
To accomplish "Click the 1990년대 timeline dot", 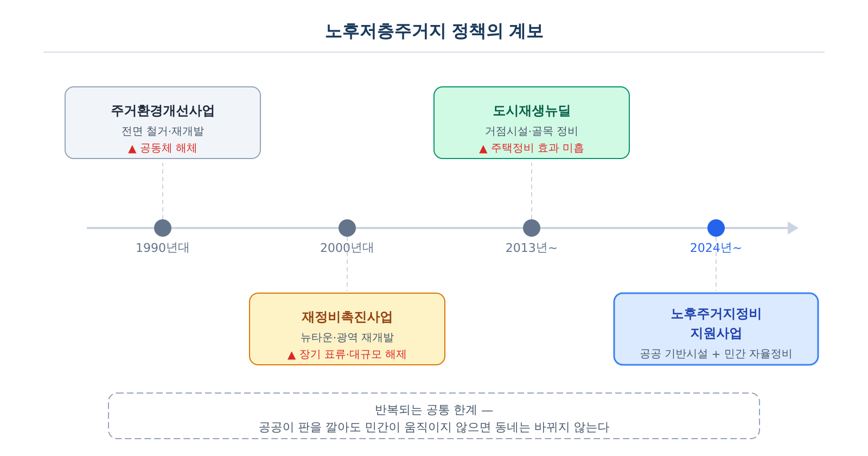I will 163,228.
